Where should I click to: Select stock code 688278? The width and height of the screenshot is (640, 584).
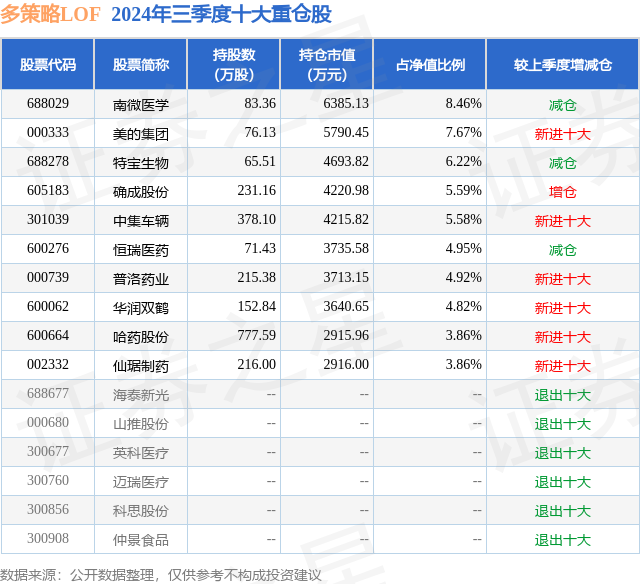pos(48,162)
